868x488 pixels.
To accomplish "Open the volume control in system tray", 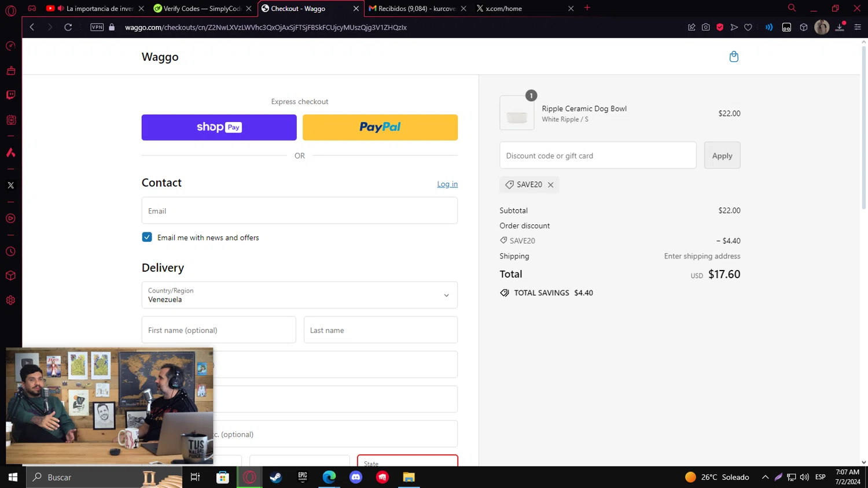I will [x=804, y=477].
